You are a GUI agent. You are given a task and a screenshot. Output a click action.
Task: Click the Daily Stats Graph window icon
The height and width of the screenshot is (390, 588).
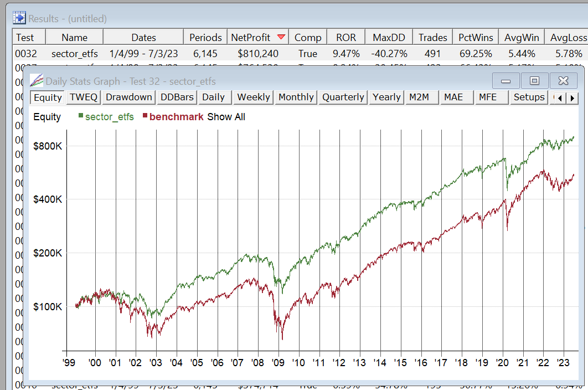click(37, 81)
